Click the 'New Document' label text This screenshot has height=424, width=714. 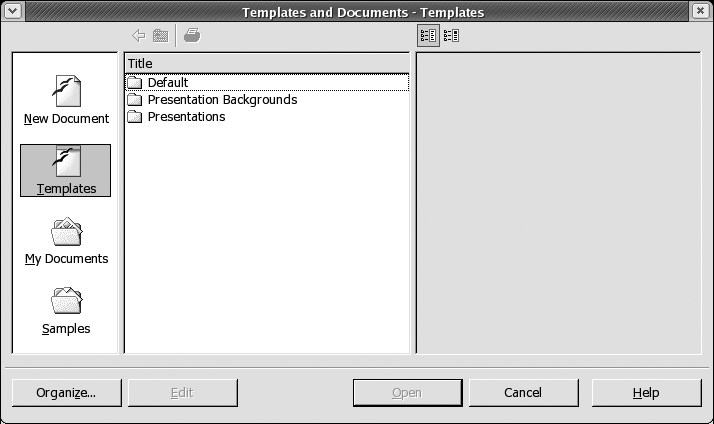click(66, 119)
